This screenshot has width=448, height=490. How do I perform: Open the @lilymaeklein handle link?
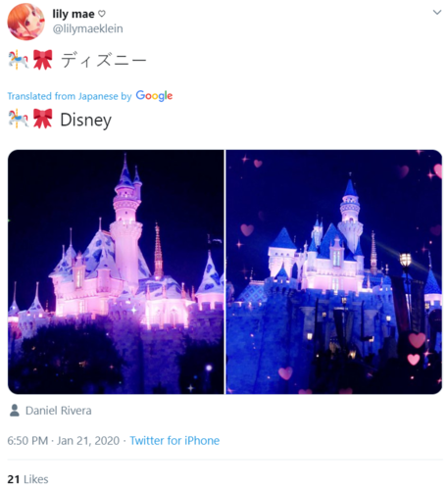[x=88, y=28]
